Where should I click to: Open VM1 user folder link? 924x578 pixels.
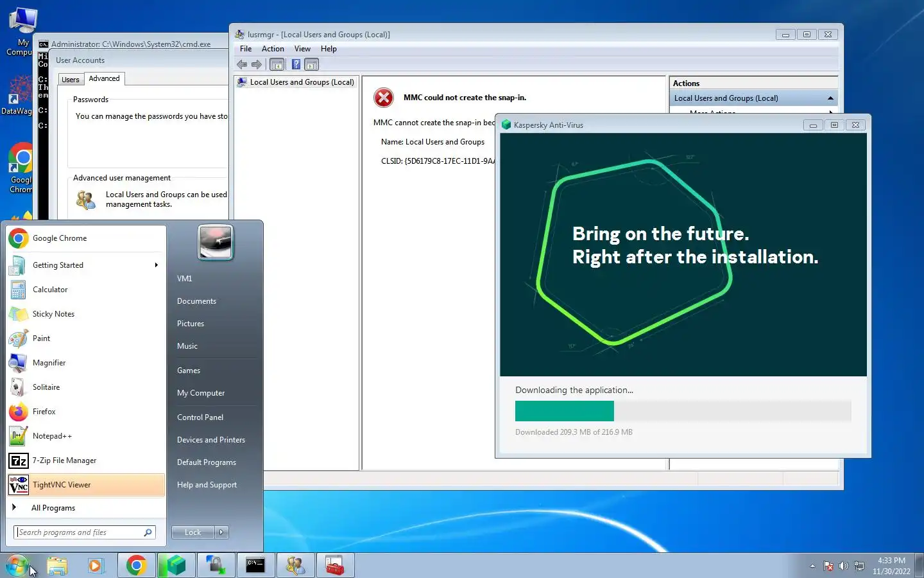(185, 279)
